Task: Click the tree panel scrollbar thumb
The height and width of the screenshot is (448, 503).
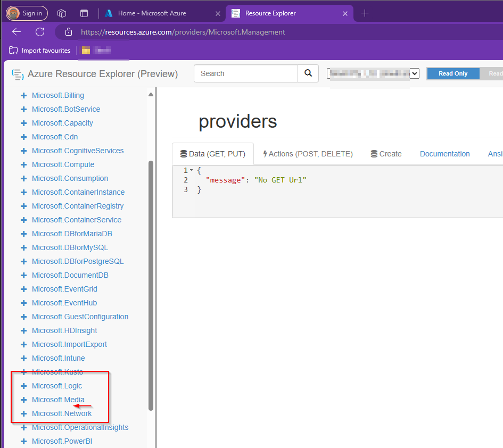Action: (x=151, y=285)
